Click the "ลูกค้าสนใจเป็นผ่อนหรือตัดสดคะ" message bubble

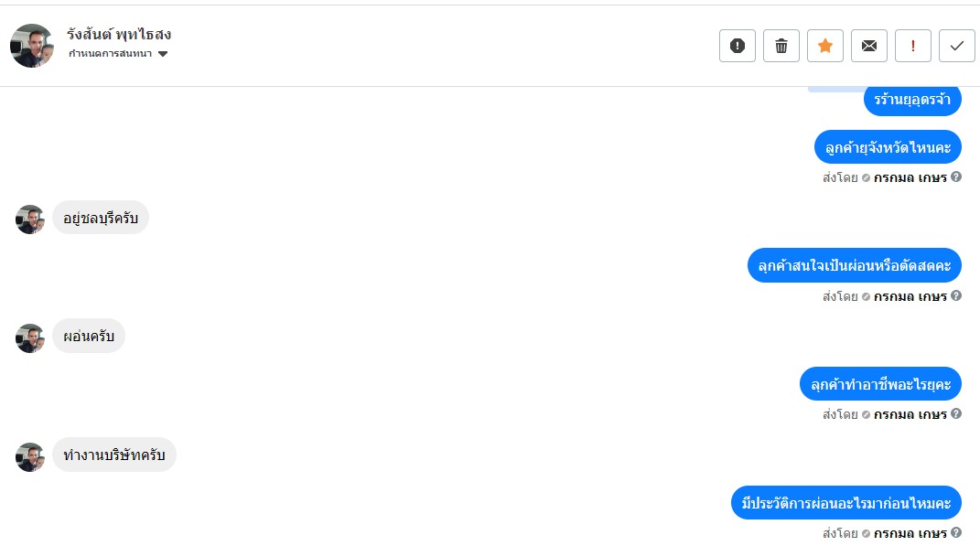[x=854, y=265]
